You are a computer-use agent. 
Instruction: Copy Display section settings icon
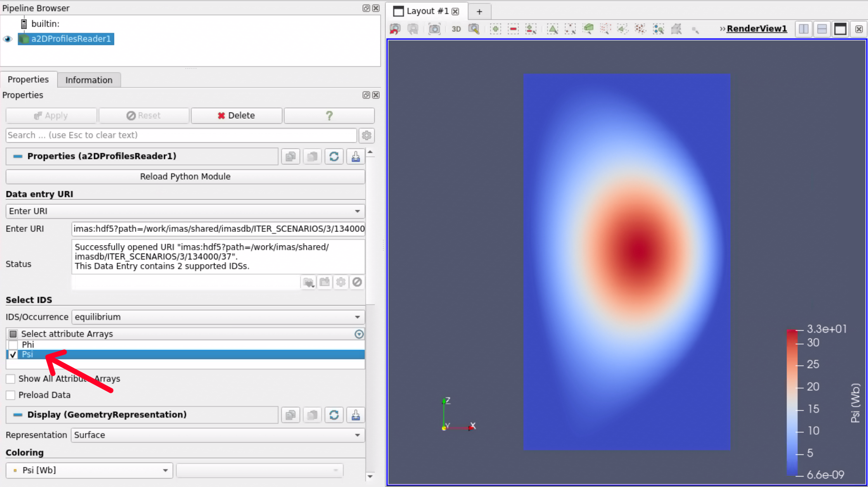click(290, 415)
